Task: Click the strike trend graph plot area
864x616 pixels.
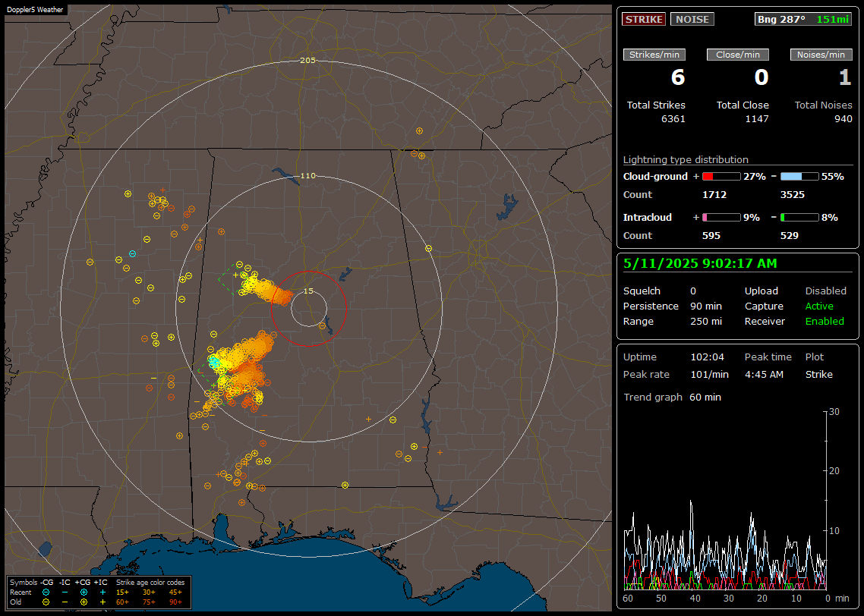Action: tap(725, 501)
